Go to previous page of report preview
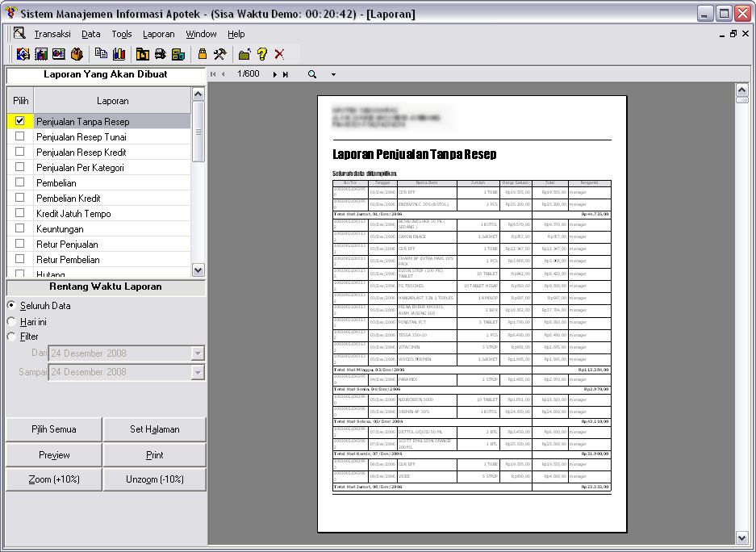The image size is (756, 552). pos(223,74)
